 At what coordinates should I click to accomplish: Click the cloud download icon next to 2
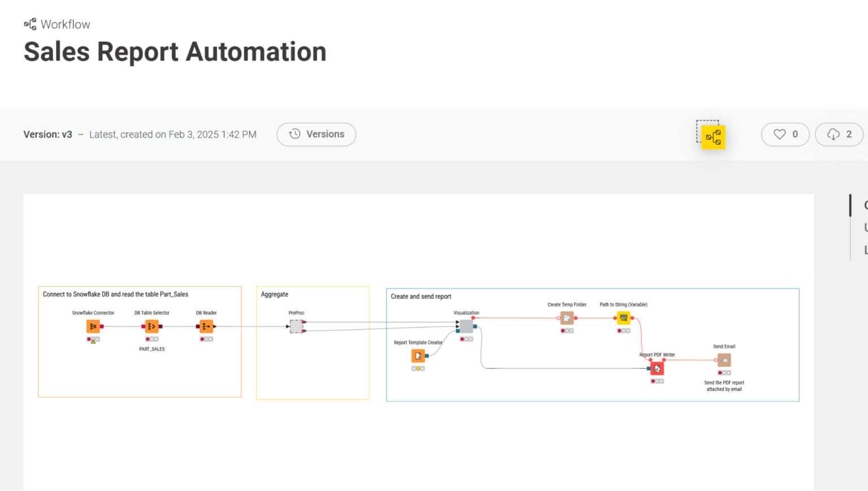click(834, 134)
